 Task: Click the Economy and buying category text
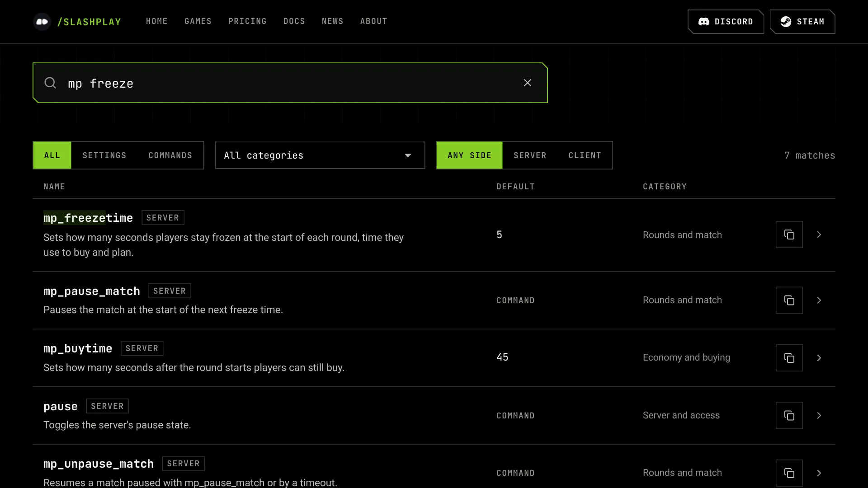[686, 357]
